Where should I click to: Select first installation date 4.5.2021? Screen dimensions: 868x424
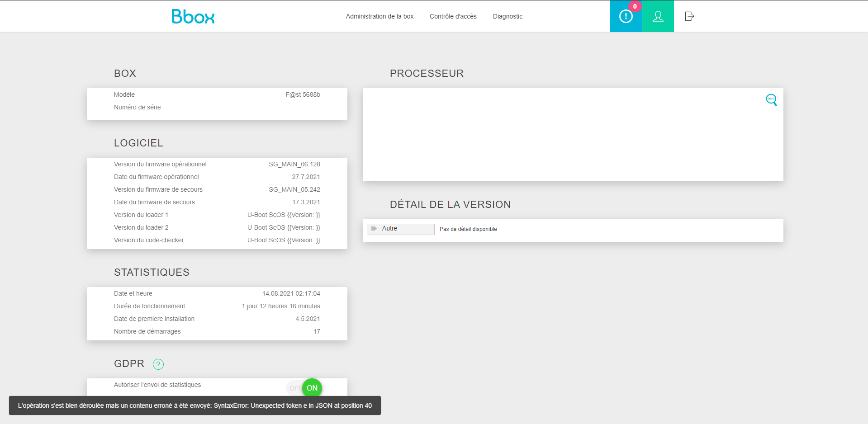pyautogui.click(x=308, y=319)
